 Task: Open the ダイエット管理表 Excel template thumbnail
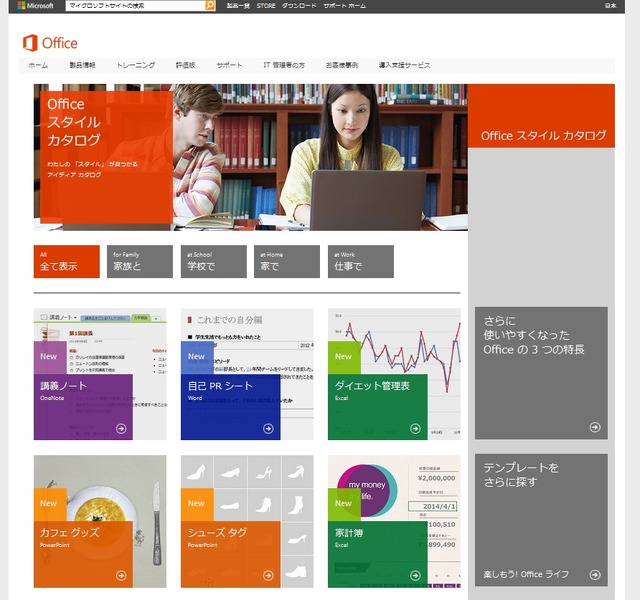(394, 374)
